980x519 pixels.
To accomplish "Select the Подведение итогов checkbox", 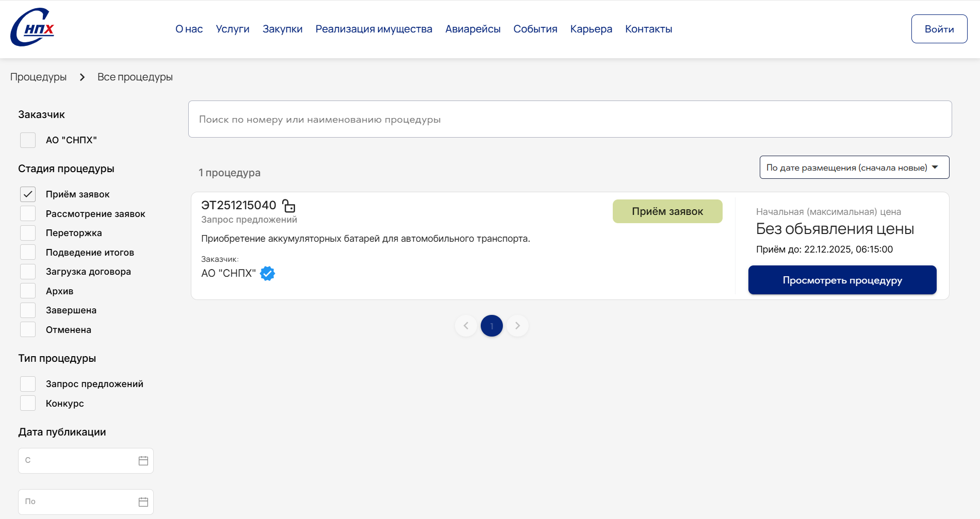I will 28,252.
